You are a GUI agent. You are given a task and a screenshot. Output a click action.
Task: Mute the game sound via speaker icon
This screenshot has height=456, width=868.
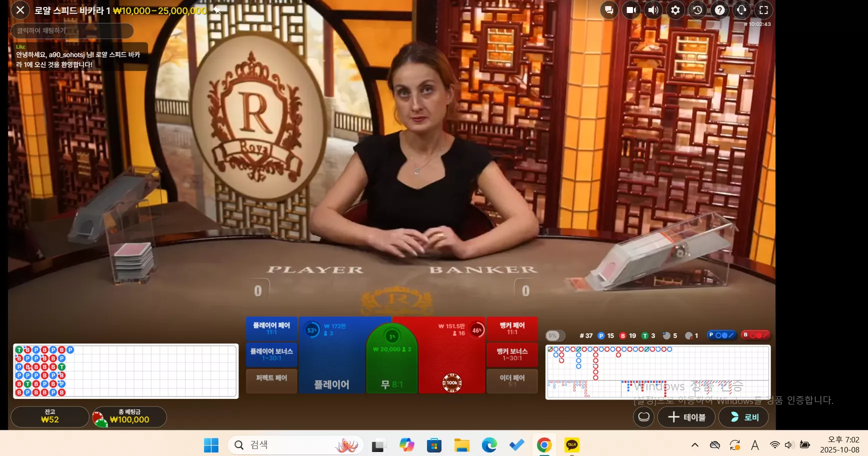[653, 10]
